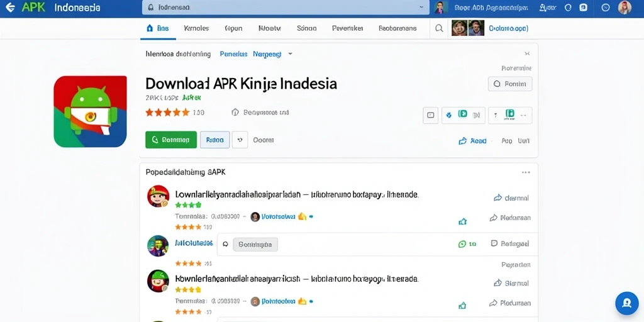
Task: Switch to the Moetu tab
Action: (269, 28)
